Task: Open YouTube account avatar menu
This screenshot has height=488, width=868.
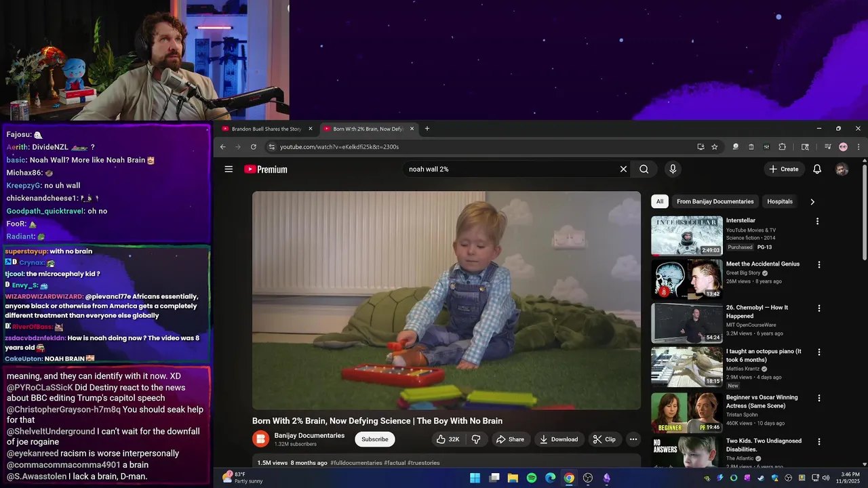Action: (x=842, y=169)
